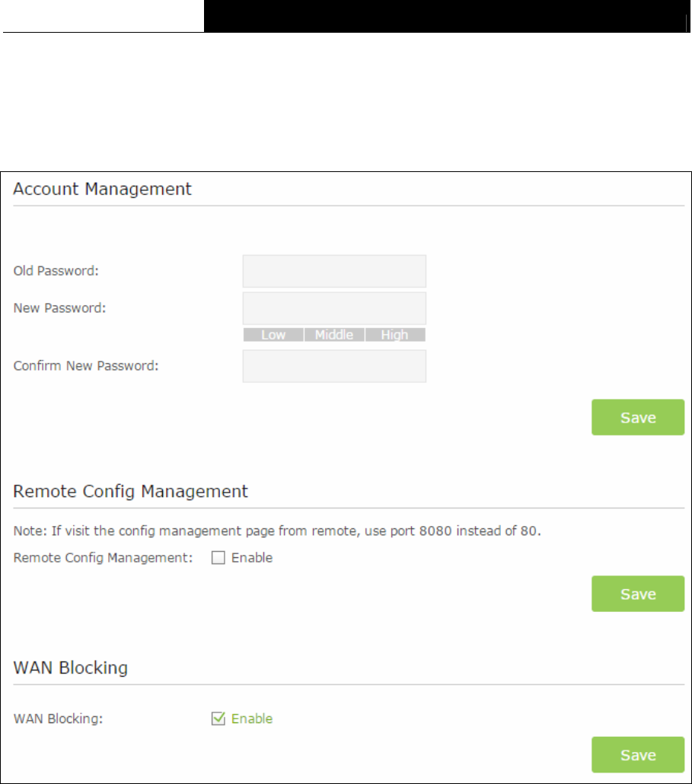Image resolution: width=692 pixels, height=784 pixels.
Task: Click the Remote Config Management field label
Action: click(103, 558)
